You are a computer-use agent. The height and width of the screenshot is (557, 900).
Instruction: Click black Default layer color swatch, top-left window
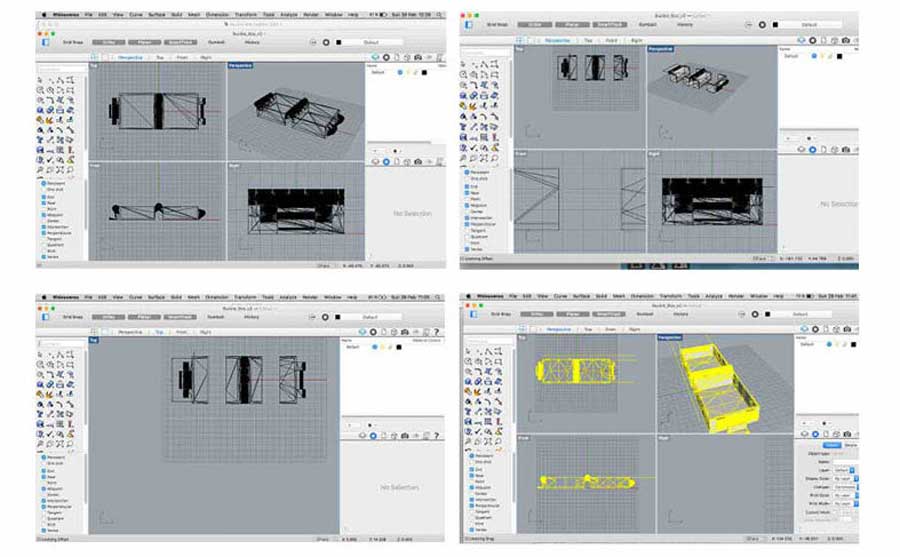tap(424, 72)
